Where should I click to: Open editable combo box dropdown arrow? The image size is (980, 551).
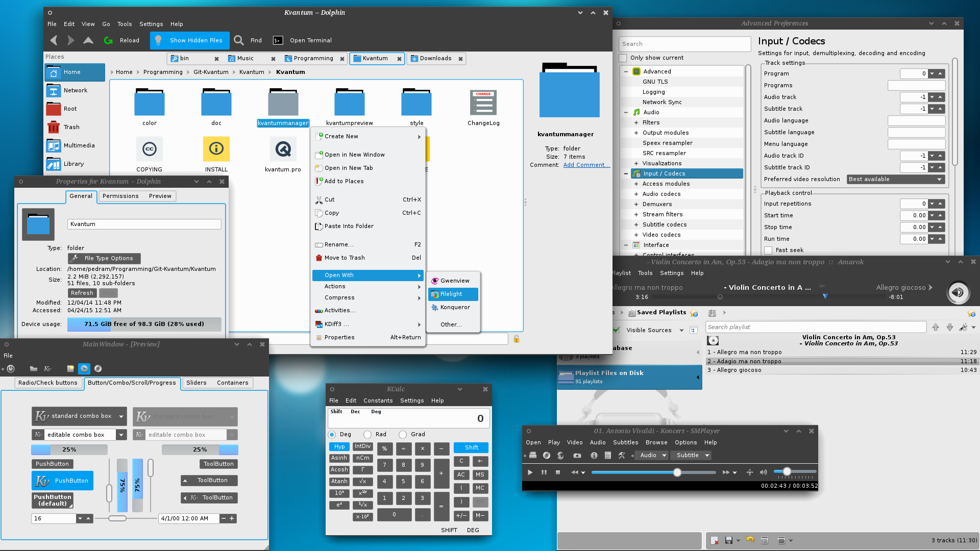[121, 435]
